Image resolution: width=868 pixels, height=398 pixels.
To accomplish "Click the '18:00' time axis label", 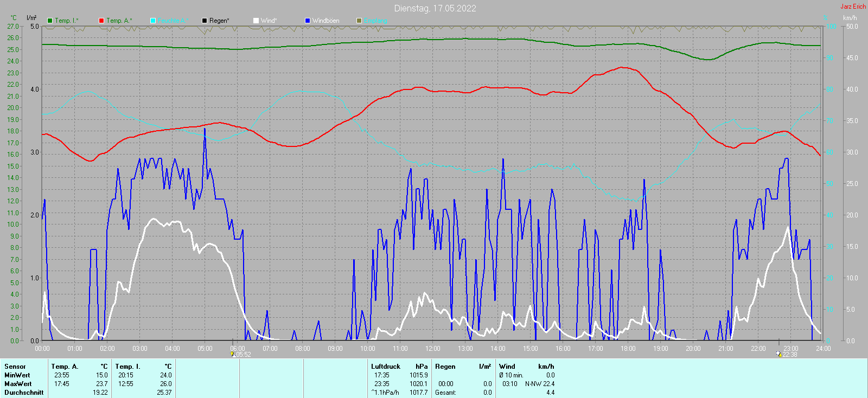I will click(x=628, y=349).
